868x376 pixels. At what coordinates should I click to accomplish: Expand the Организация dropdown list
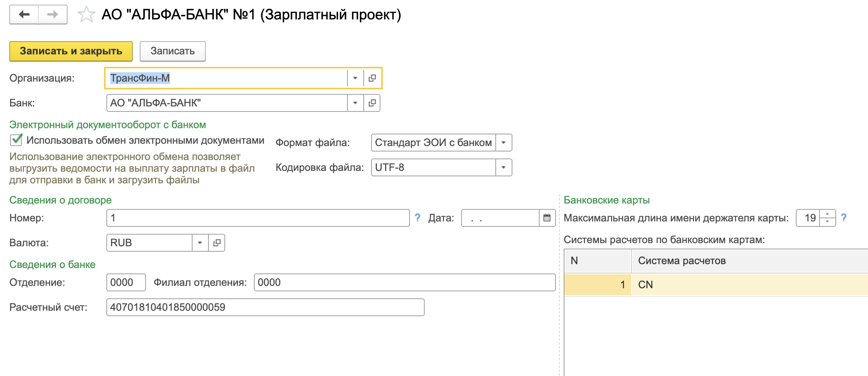click(x=355, y=78)
